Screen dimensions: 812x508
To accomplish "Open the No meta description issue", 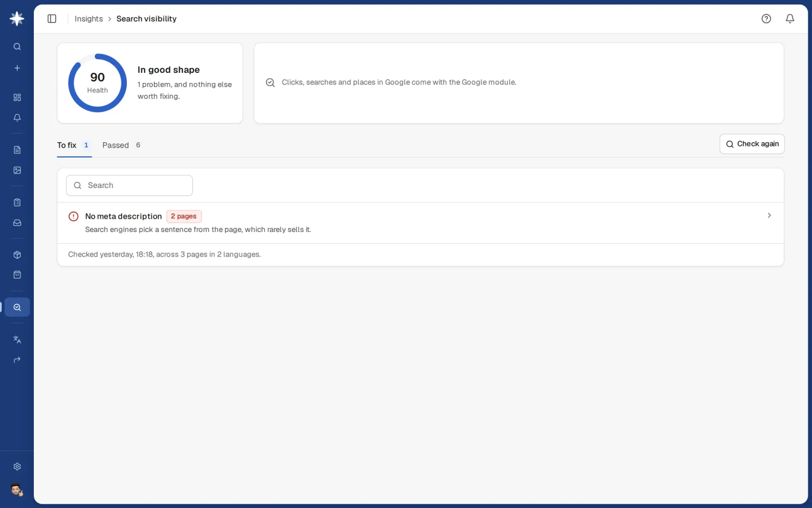I will click(420, 223).
